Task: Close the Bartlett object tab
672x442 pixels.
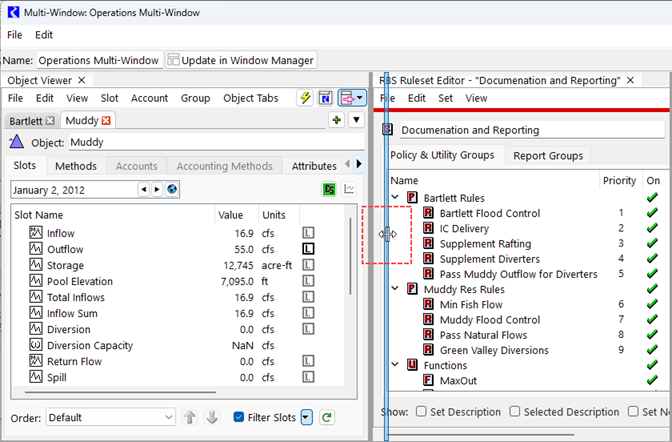Action: click(50, 121)
